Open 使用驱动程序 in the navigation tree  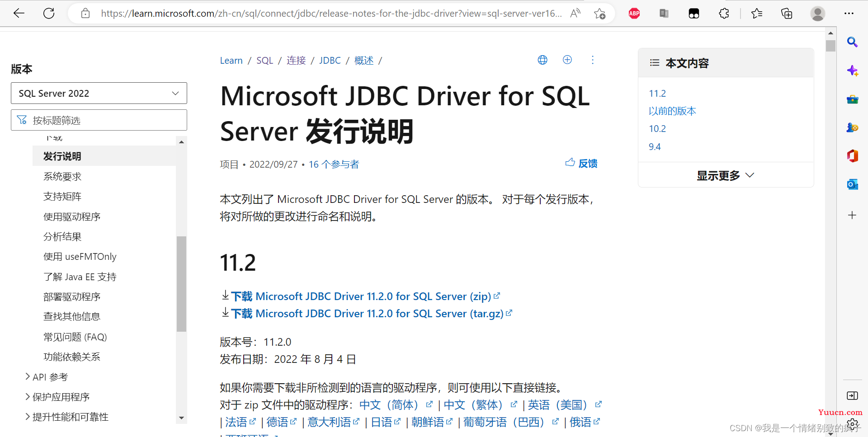pos(72,216)
